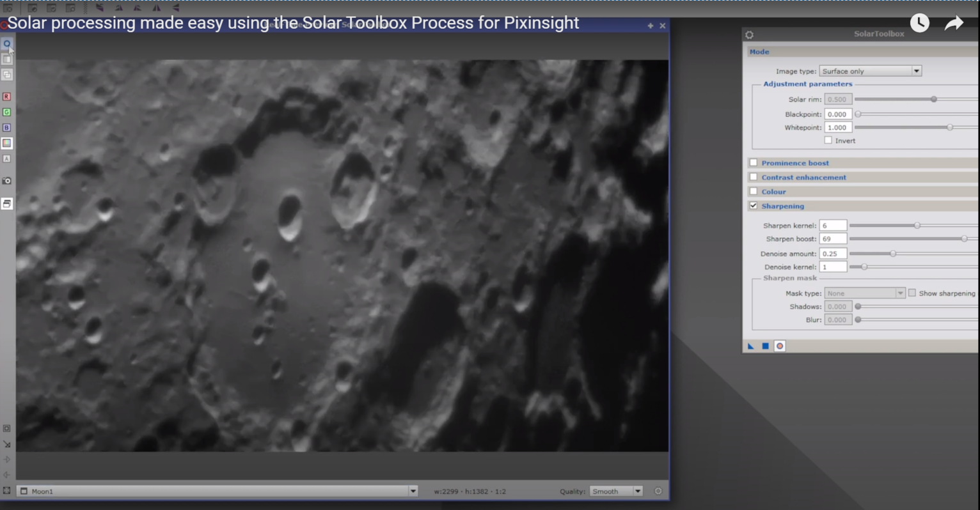Click the Whitepoint slider handle
This screenshot has height=510, width=980.
pyautogui.click(x=950, y=127)
